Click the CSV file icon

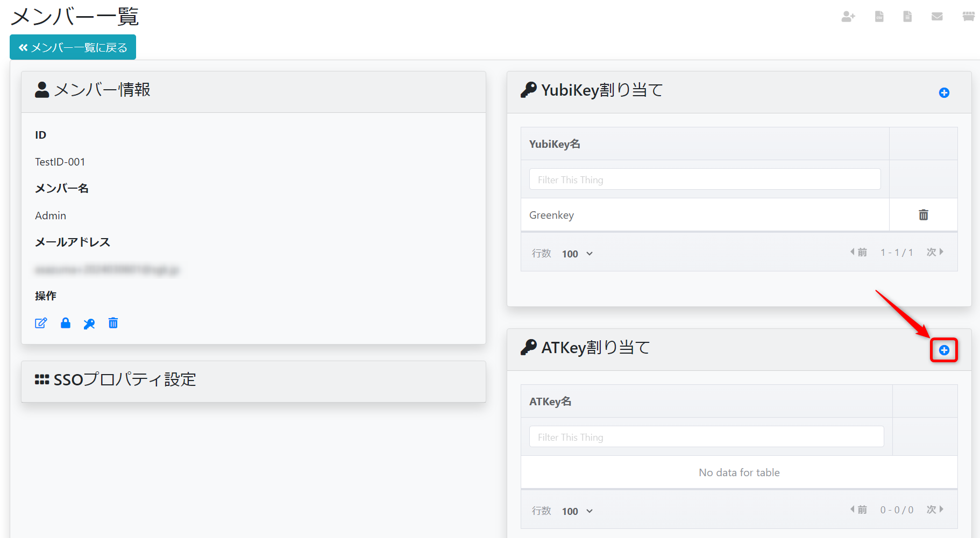[879, 17]
